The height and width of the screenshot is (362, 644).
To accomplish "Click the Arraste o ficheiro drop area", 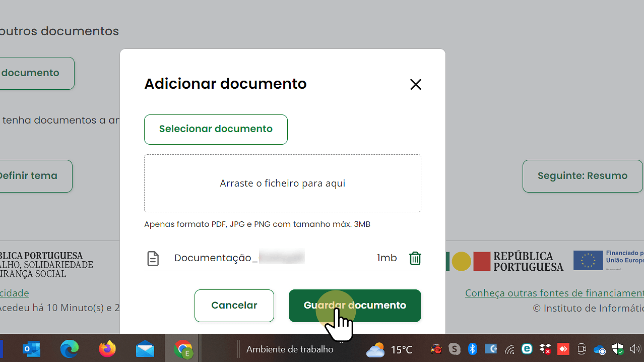I will (282, 183).
